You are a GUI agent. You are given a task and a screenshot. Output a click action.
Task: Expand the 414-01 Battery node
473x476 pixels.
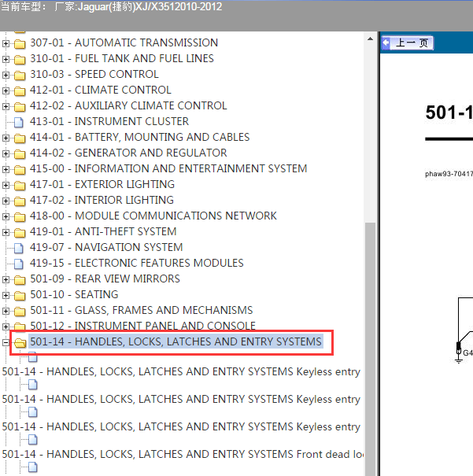pos(6,138)
